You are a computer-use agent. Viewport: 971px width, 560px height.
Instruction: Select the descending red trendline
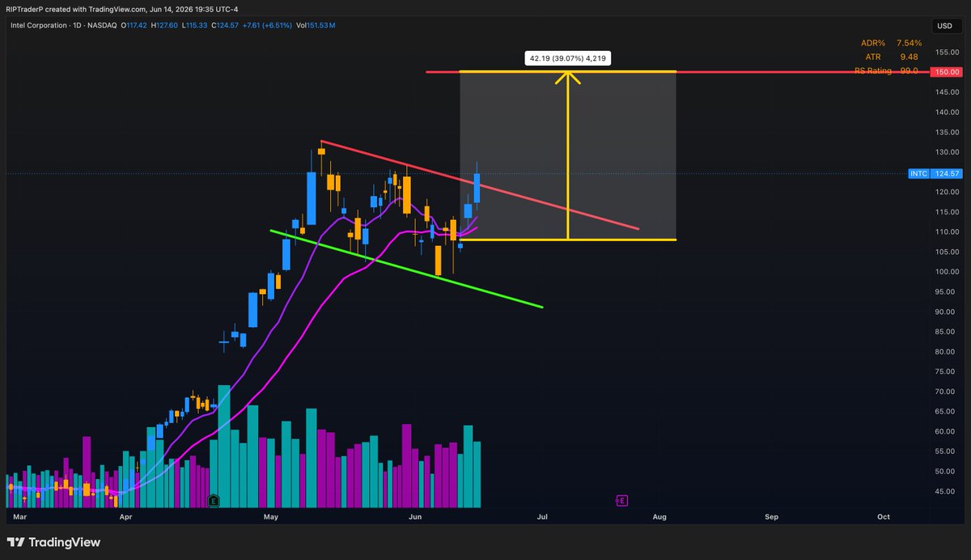click(480, 185)
